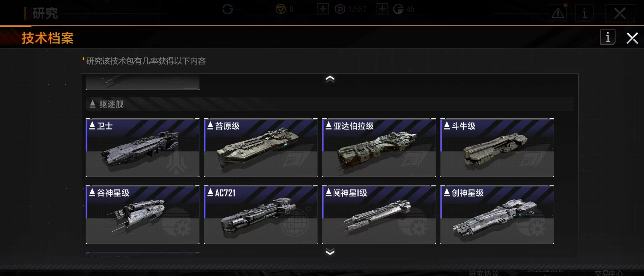Click the orange shield currency icon

(281, 9)
